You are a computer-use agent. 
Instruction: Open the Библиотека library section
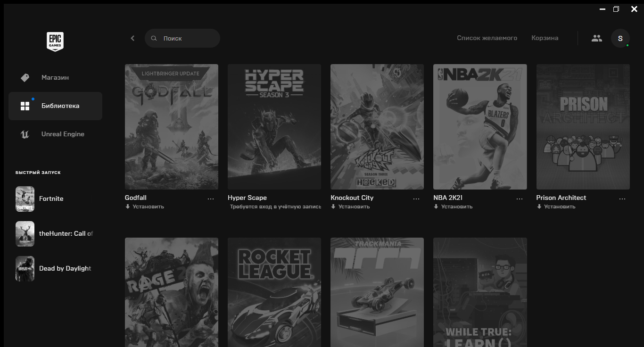(x=55, y=106)
